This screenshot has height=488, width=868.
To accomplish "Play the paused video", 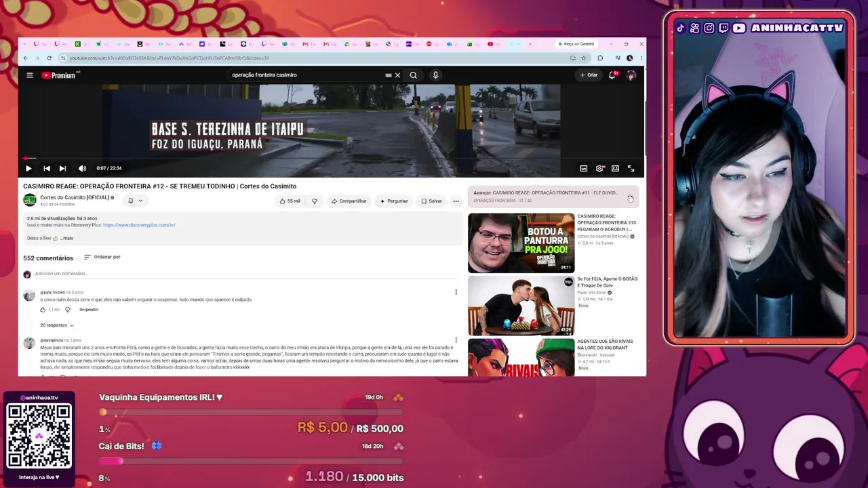I will tap(28, 168).
